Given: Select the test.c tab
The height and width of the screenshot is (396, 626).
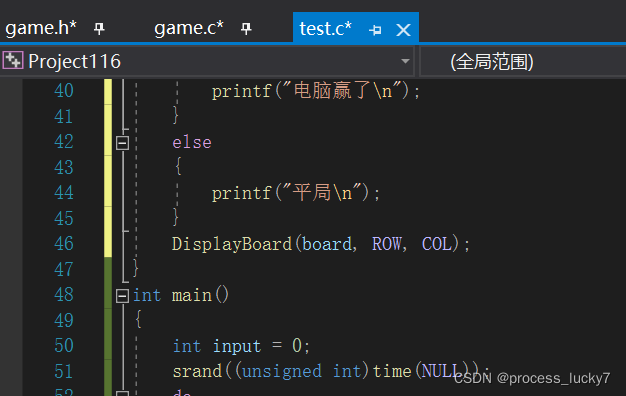Looking at the screenshot, I should click(325, 29).
